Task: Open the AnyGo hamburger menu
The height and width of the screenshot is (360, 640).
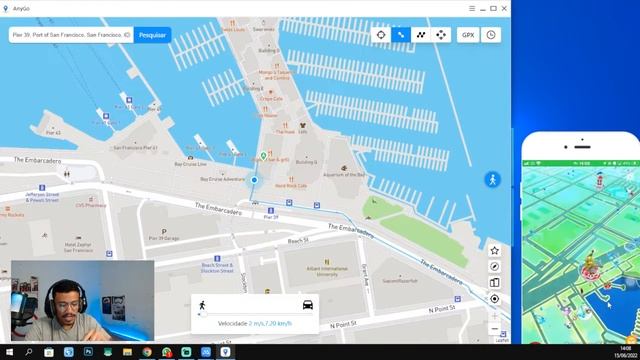Action: click(x=472, y=8)
